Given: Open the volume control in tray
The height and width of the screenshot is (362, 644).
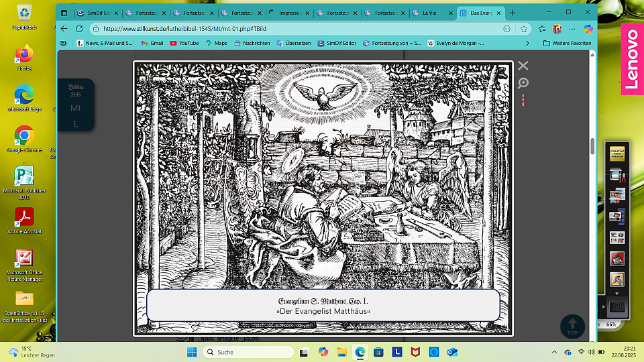Looking at the screenshot, I should (x=591, y=352).
